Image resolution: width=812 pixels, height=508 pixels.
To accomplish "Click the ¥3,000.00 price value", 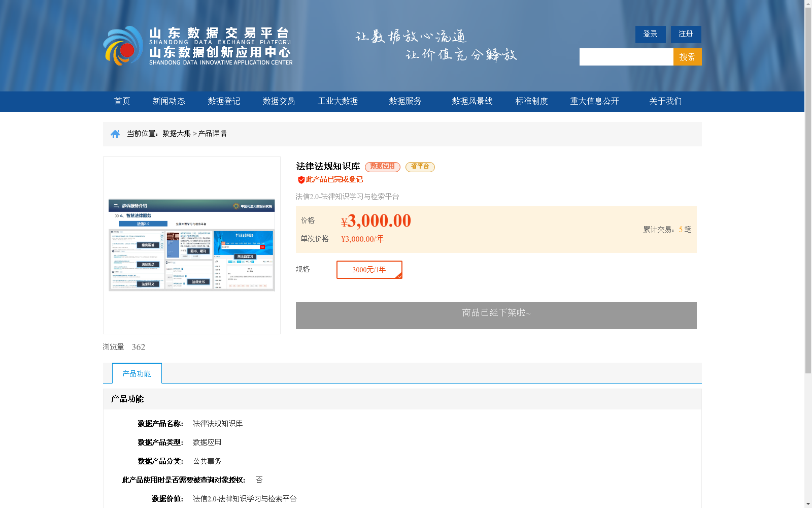I will pyautogui.click(x=376, y=220).
